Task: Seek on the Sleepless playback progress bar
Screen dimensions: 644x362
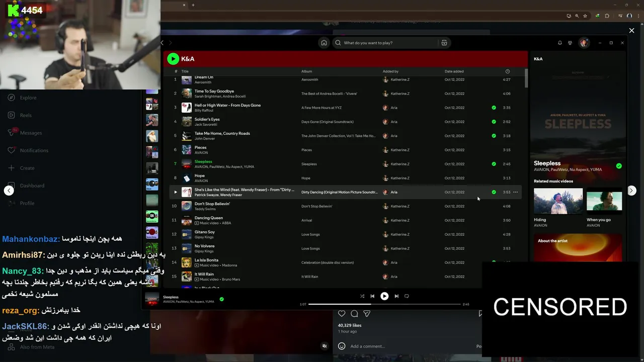Action: point(384,304)
